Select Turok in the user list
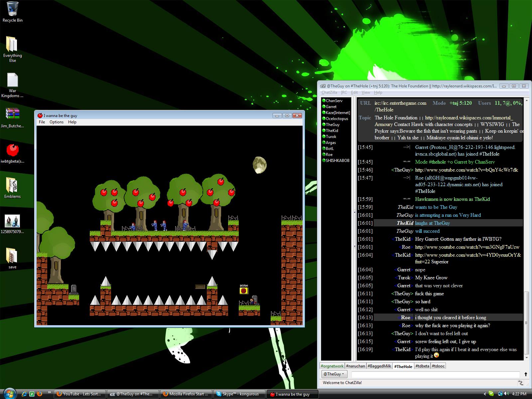 [336, 137]
